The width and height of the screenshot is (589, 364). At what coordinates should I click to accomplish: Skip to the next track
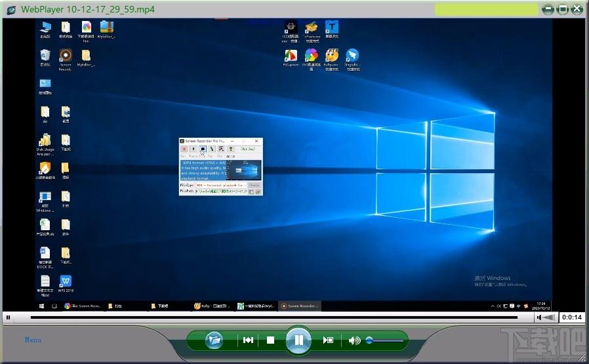pos(328,340)
